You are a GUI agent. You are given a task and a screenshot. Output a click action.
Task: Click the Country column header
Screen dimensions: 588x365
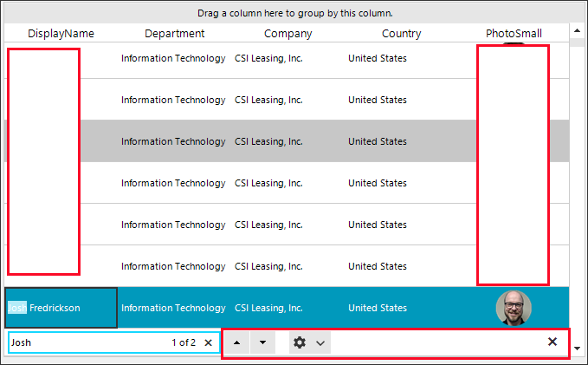point(402,33)
